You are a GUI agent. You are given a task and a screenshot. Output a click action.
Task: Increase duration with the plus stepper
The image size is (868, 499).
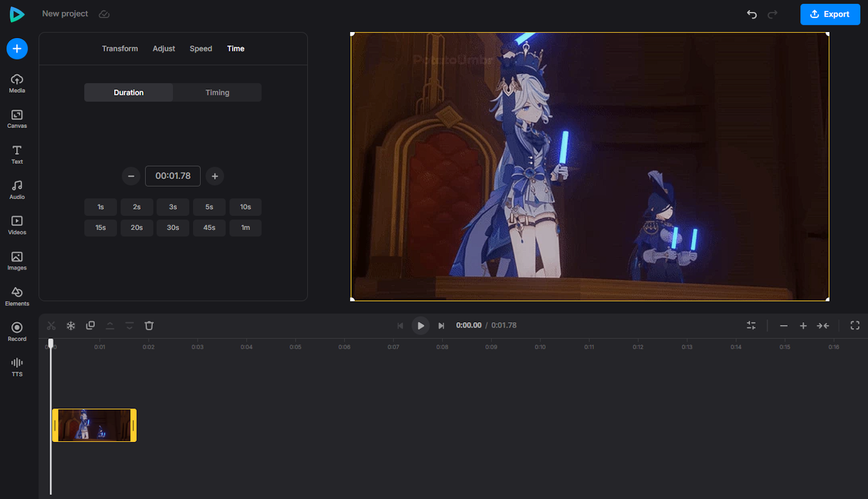(x=215, y=176)
